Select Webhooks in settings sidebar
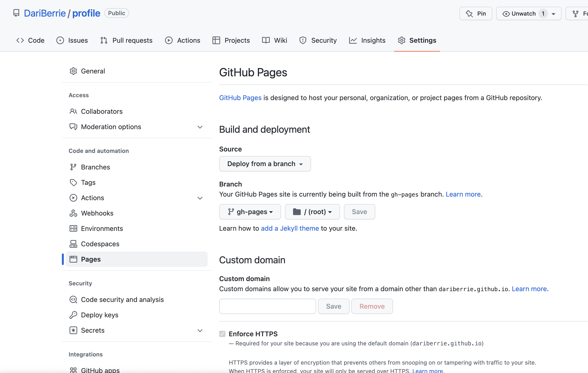588x373 pixels. 137,213
